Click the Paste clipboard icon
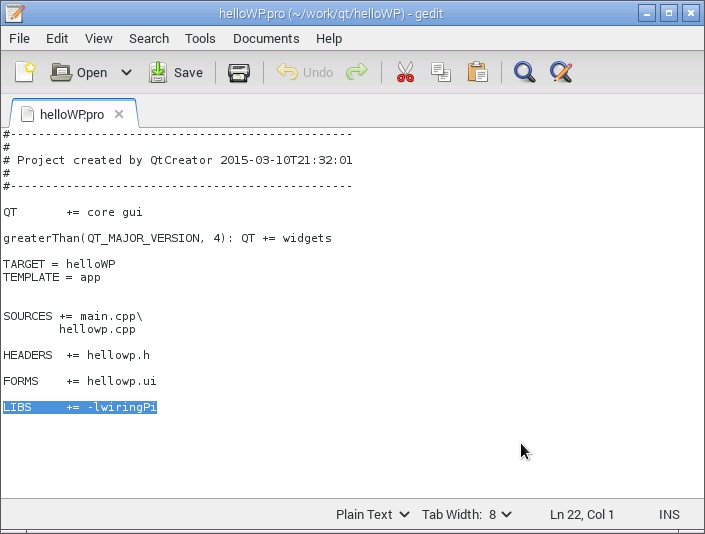Viewport: 705px width, 534px height. [477, 72]
